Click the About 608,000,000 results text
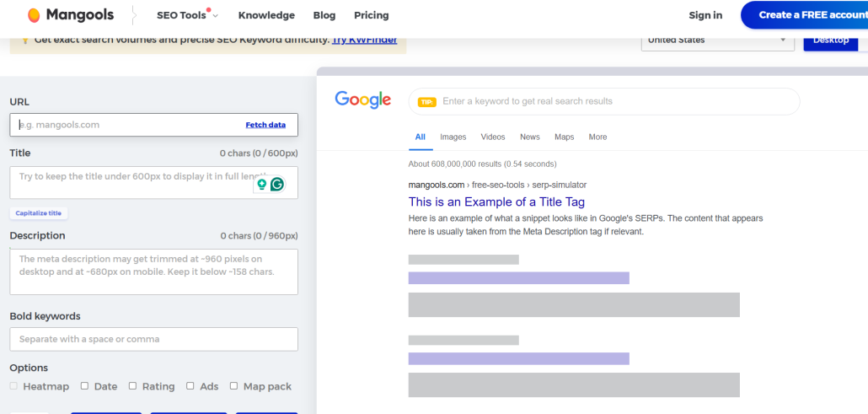868x414 pixels. click(x=482, y=164)
